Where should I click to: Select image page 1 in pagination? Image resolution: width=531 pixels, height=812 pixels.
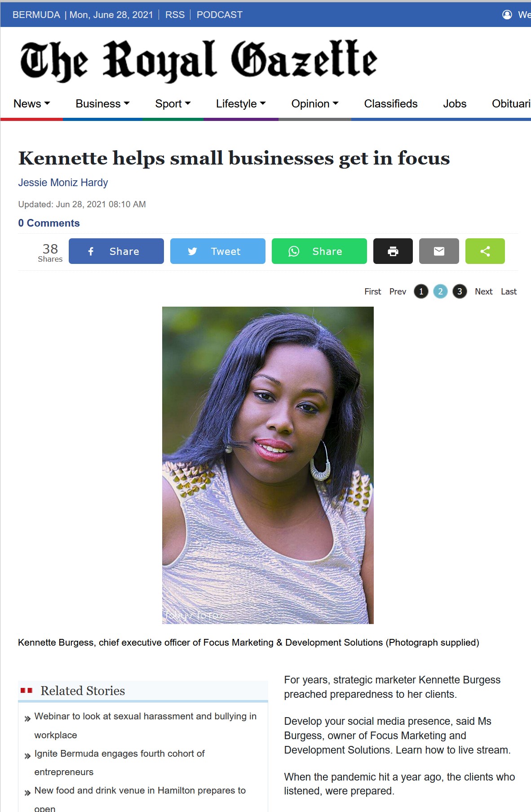point(421,291)
